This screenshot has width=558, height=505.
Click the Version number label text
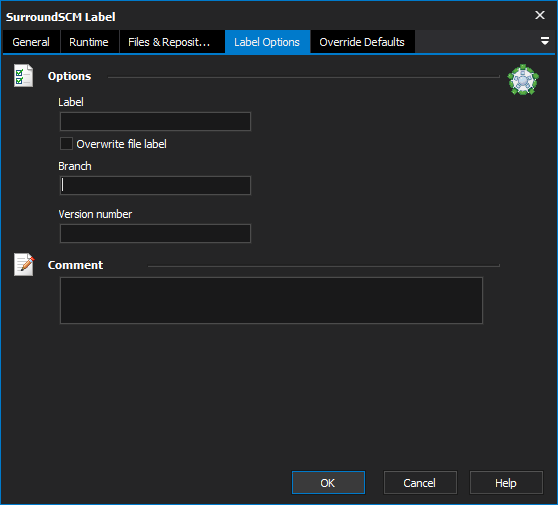coord(95,214)
